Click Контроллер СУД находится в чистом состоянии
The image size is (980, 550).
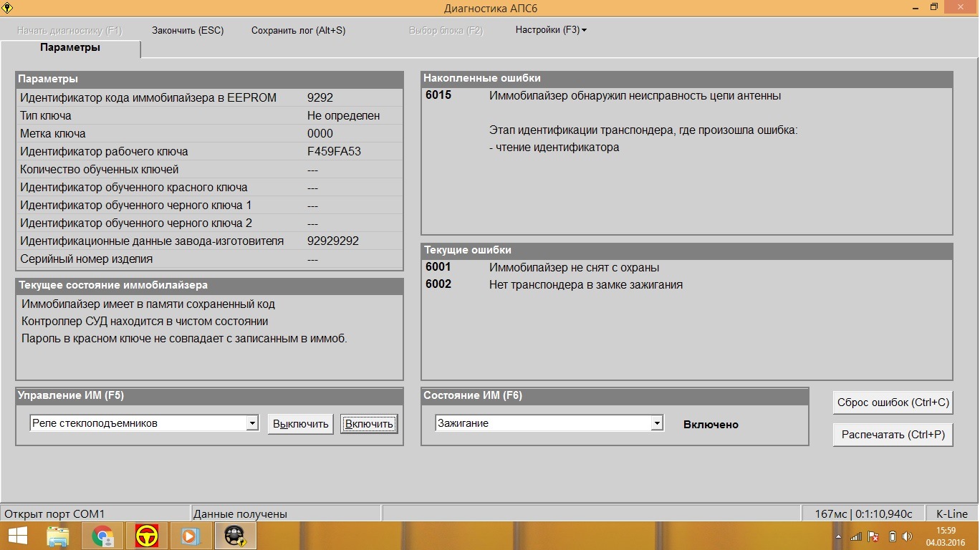(x=145, y=321)
